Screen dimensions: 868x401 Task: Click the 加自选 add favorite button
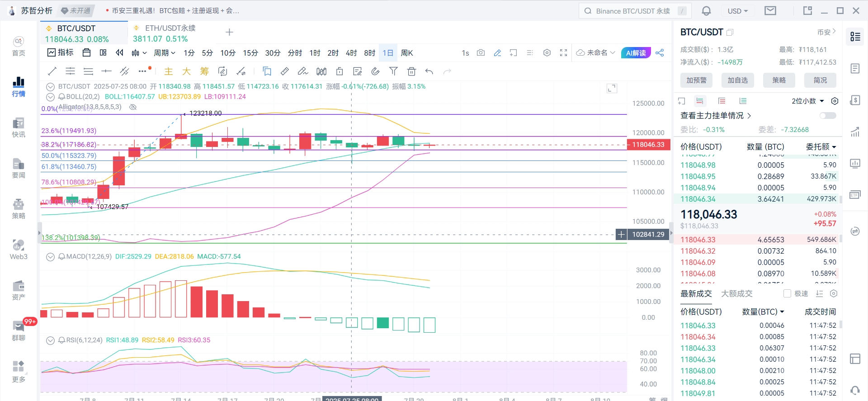tap(737, 80)
